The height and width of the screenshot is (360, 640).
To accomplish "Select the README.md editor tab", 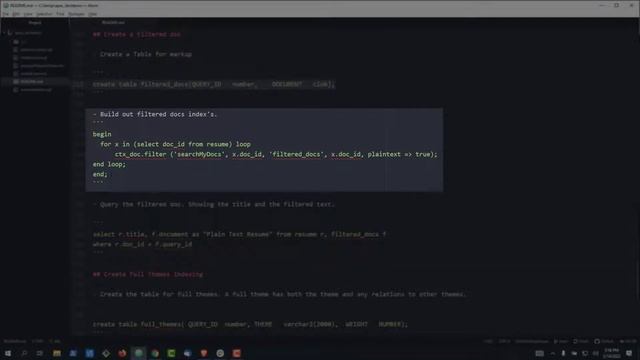I will pyautogui.click(x=113, y=22).
